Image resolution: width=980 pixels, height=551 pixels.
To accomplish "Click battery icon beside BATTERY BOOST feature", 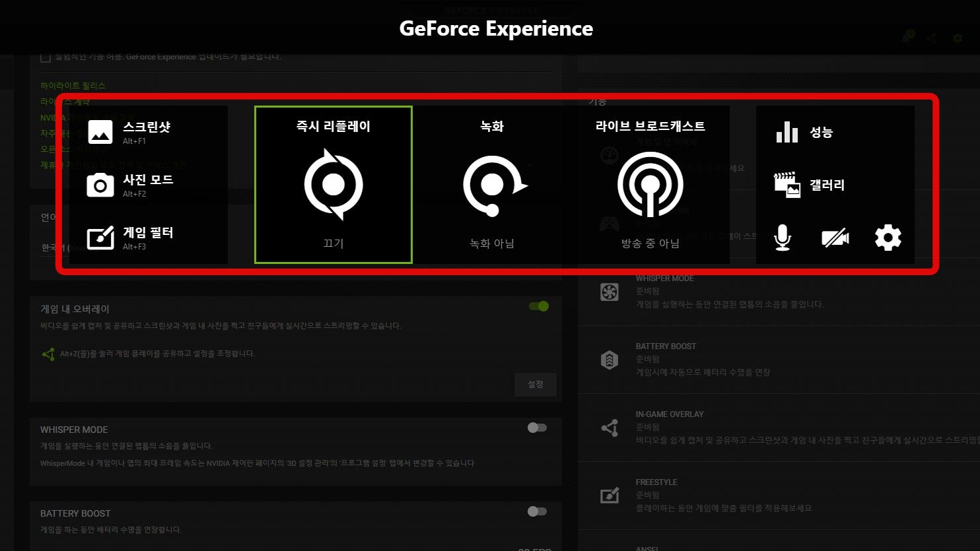I will pyautogui.click(x=610, y=360).
